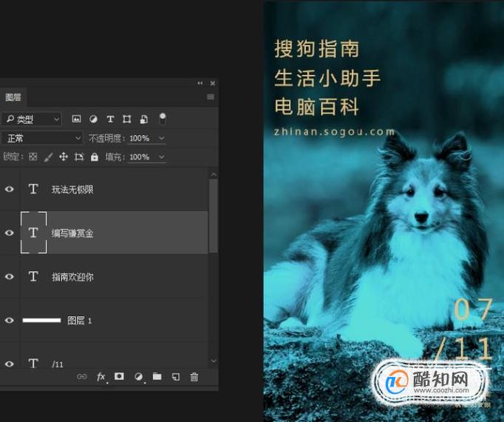The width and height of the screenshot is (504, 422).
Task: Click the 生活小助手 text on canvas
Action: (327, 78)
